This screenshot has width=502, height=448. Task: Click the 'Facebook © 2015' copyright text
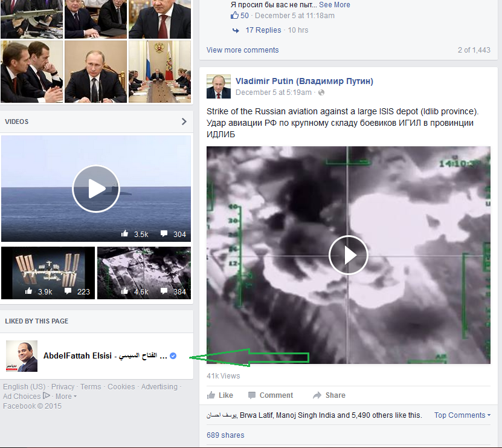[x=32, y=406]
